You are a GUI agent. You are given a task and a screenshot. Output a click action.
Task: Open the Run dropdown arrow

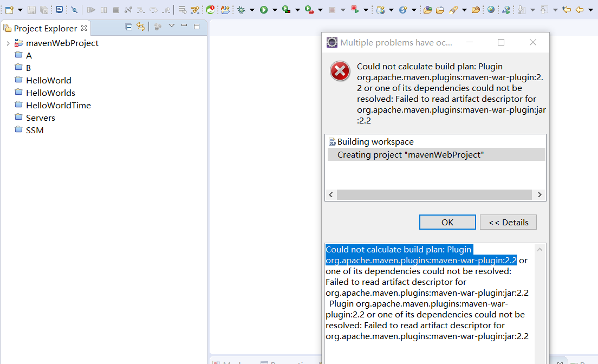coord(275,10)
